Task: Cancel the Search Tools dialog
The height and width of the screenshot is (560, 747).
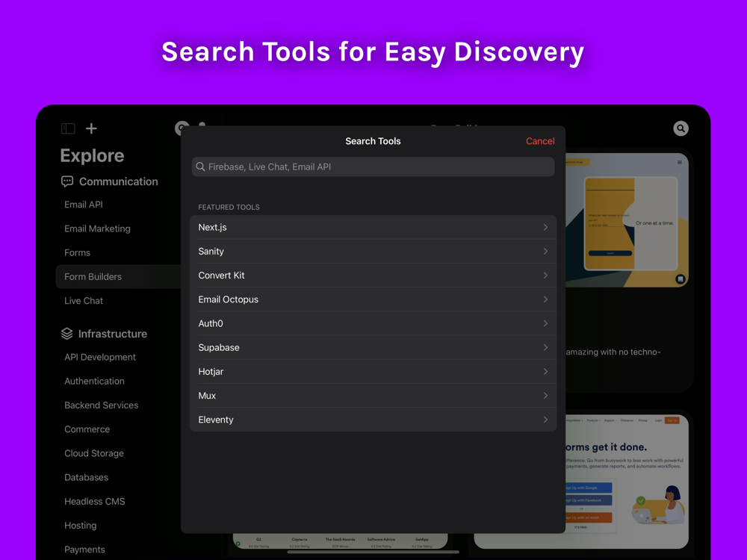Action: coord(540,141)
